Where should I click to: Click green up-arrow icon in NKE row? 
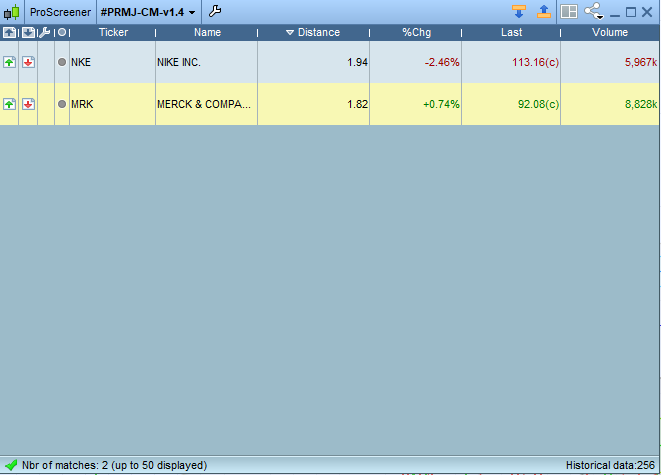(9, 62)
